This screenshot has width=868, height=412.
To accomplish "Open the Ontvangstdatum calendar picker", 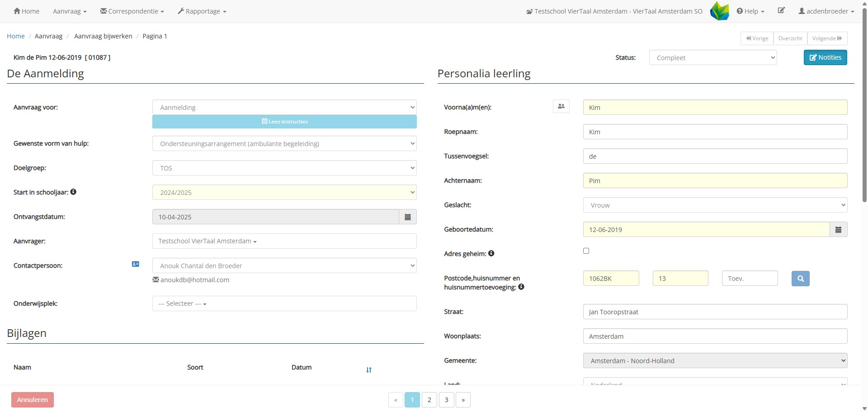I will (408, 217).
